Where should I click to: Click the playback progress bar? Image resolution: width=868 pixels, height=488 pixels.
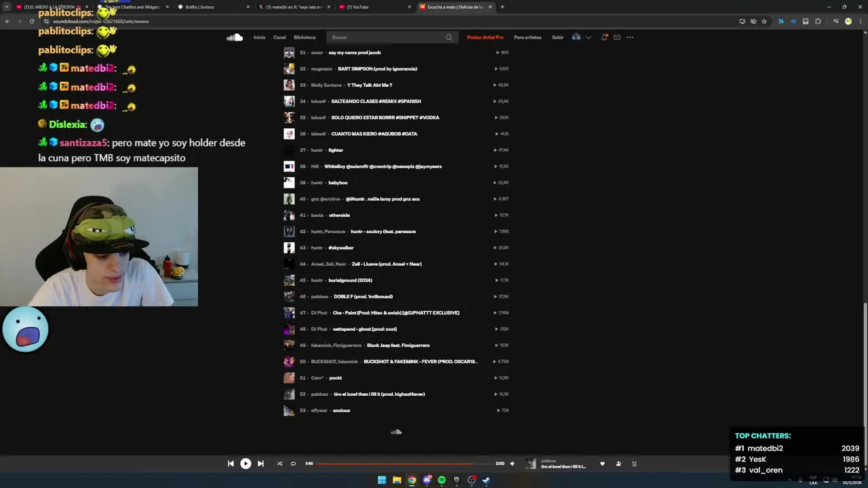(405, 464)
